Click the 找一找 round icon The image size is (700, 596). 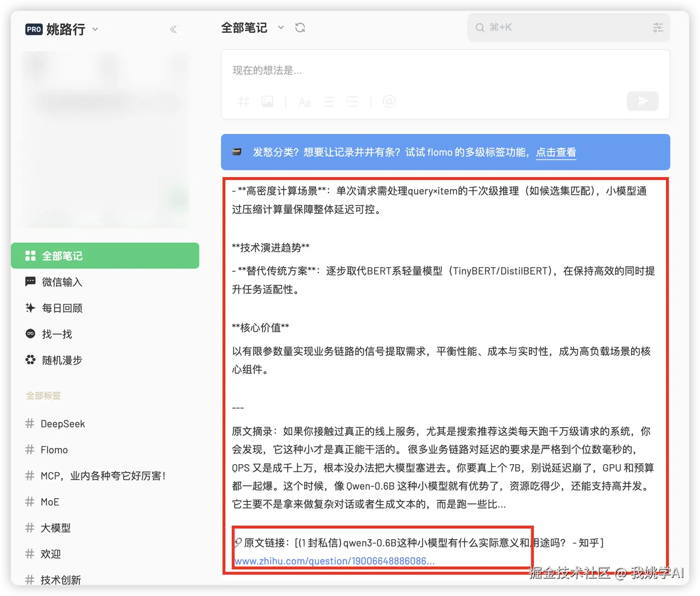pos(31,334)
